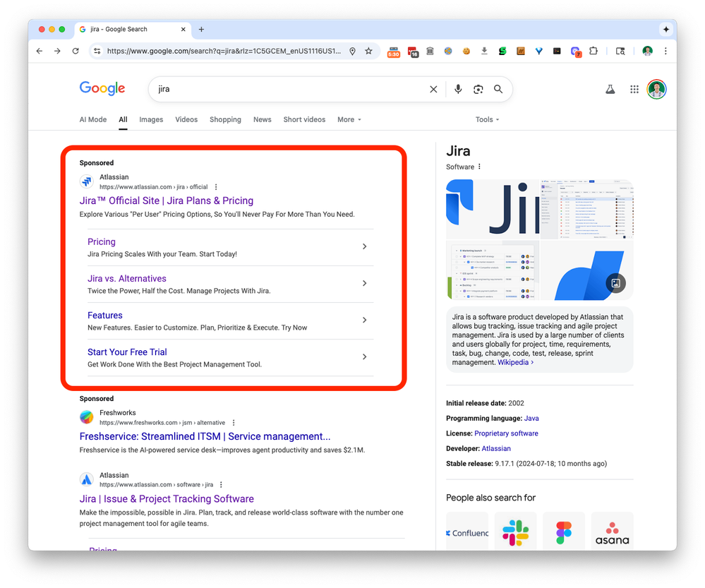Click the red calendar extension with 16 badge

click(x=413, y=52)
